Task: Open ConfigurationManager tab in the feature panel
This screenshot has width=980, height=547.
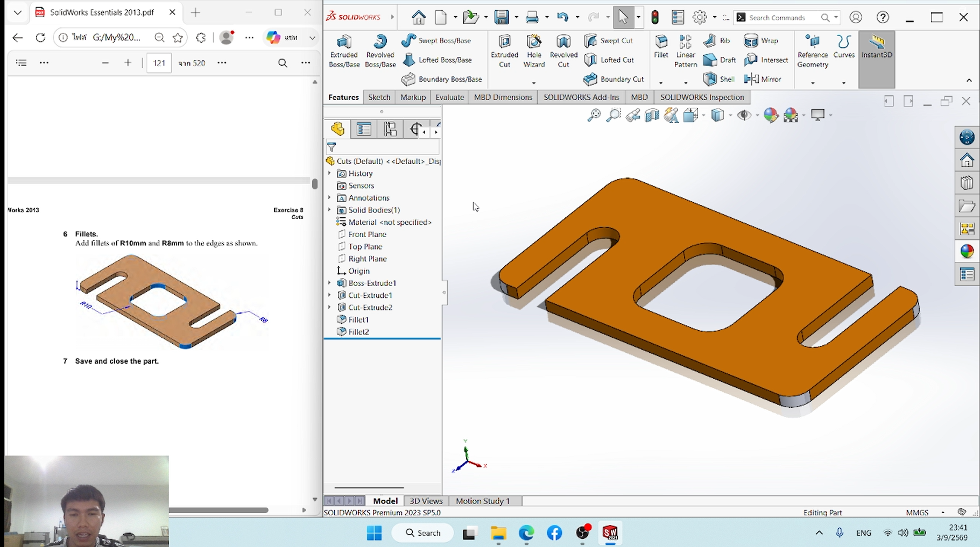Action: coord(391,129)
